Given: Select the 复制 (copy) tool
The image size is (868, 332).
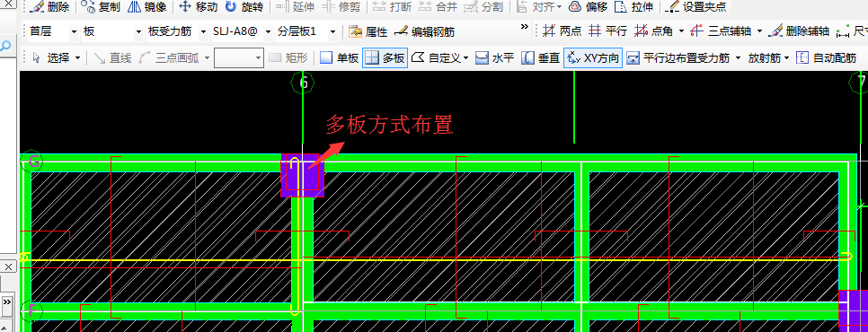Looking at the screenshot, I should tap(102, 7).
